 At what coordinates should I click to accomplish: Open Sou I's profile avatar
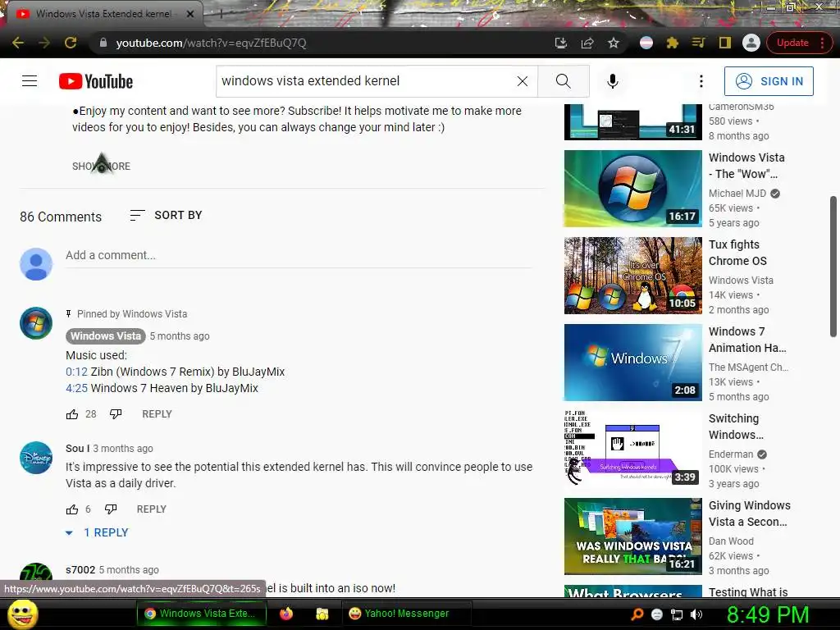click(x=36, y=458)
